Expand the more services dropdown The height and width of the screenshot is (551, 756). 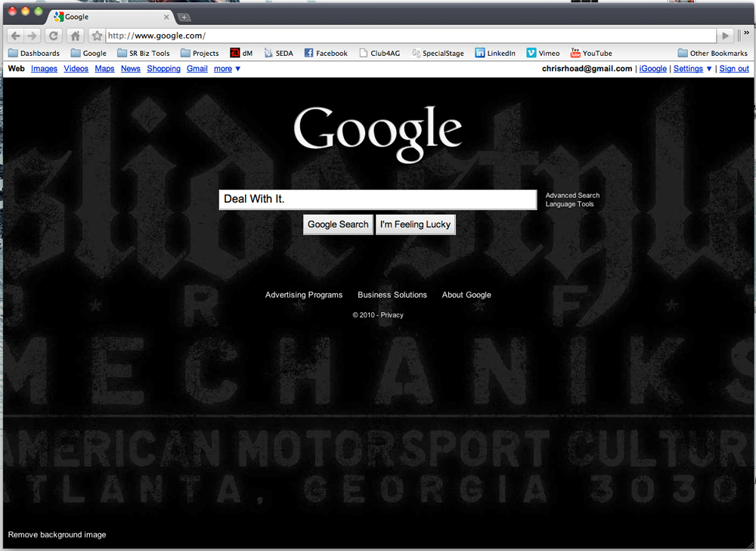[x=227, y=69]
